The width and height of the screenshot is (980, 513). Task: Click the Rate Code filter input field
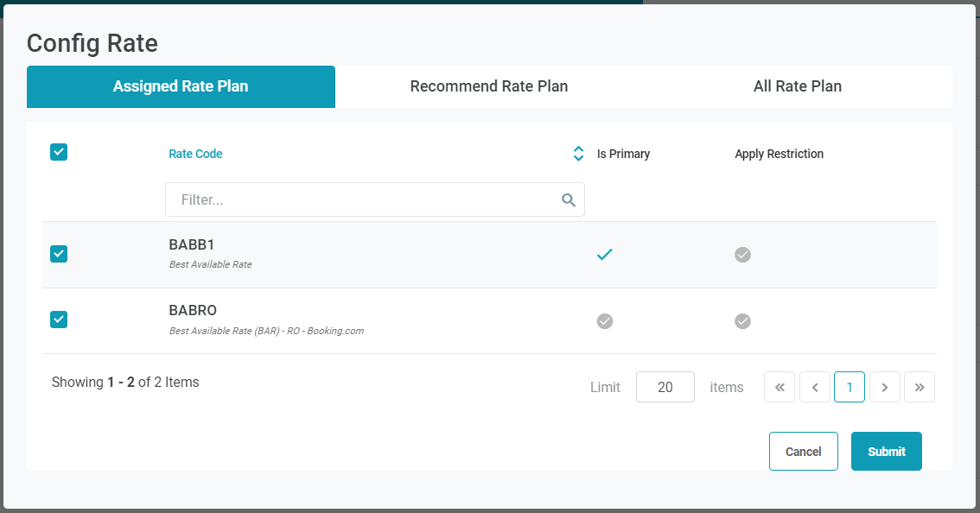coord(363,199)
